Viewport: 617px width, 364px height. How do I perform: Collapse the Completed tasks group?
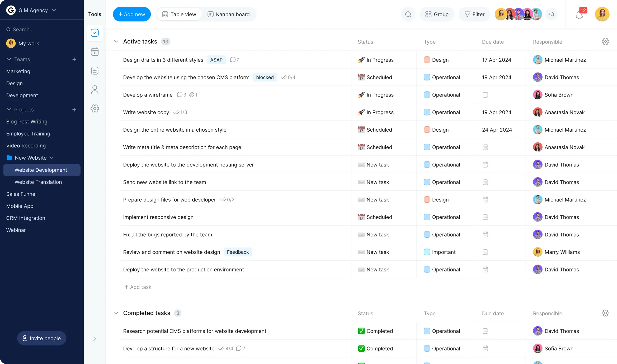point(116,313)
